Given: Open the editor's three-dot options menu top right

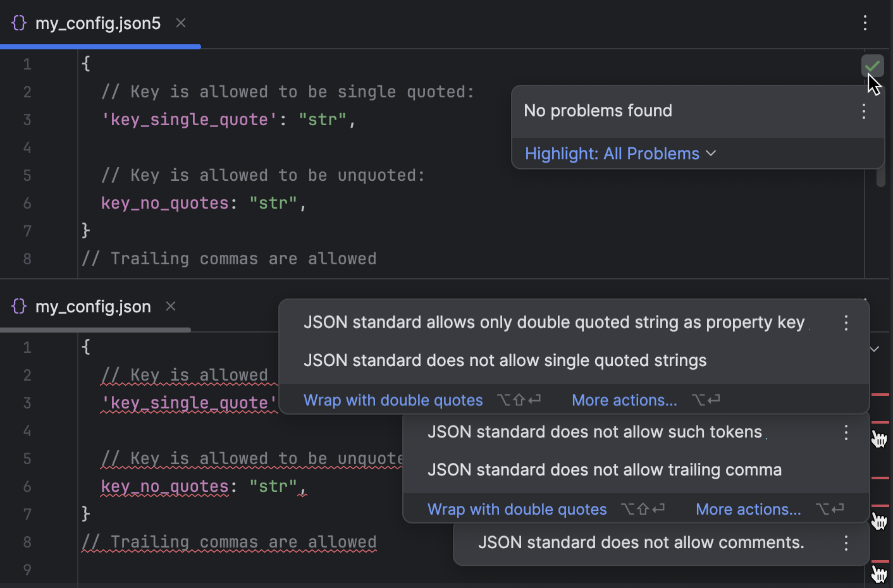Looking at the screenshot, I should pyautogui.click(x=865, y=23).
